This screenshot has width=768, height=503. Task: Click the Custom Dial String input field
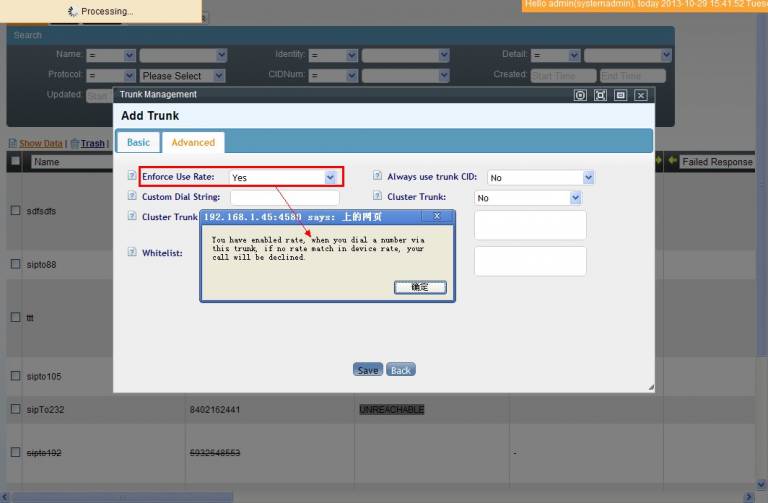(284, 198)
